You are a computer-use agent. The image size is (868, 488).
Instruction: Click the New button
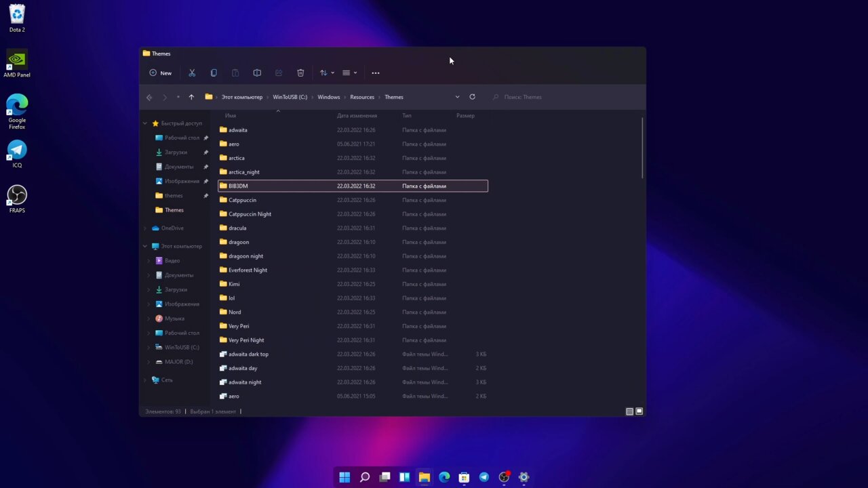(161, 73)
